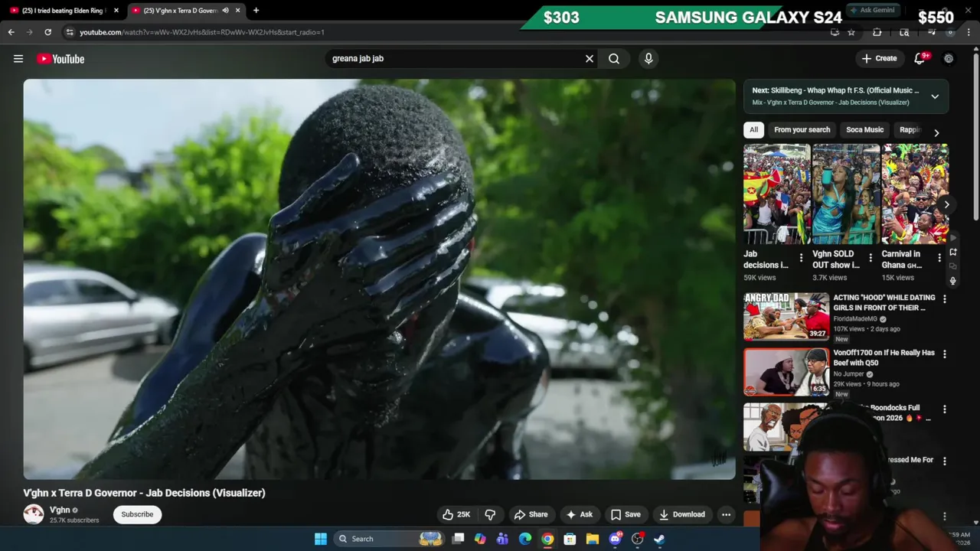Open the notifications bell
The image size is (980, 551).
[x=920, y=58]
